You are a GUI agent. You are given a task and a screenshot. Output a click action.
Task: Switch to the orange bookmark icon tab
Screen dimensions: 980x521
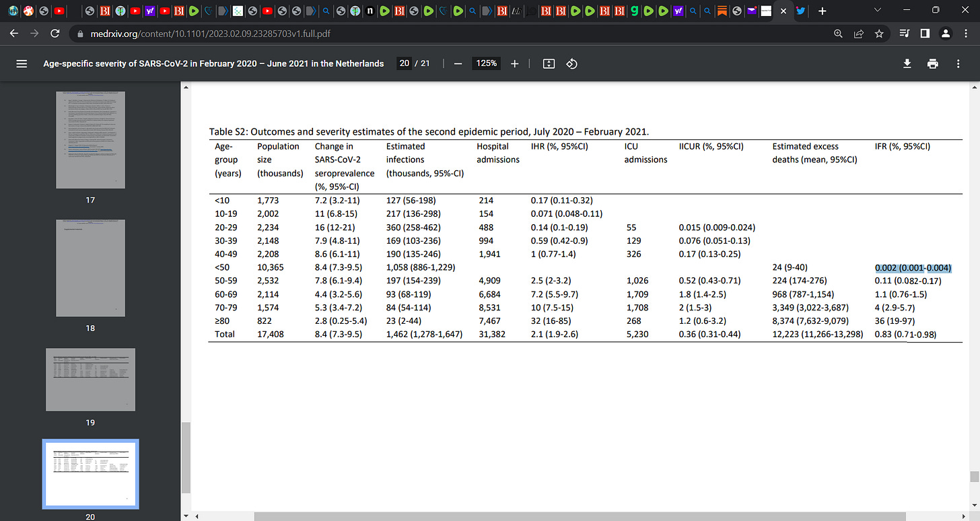coord(722,11)
